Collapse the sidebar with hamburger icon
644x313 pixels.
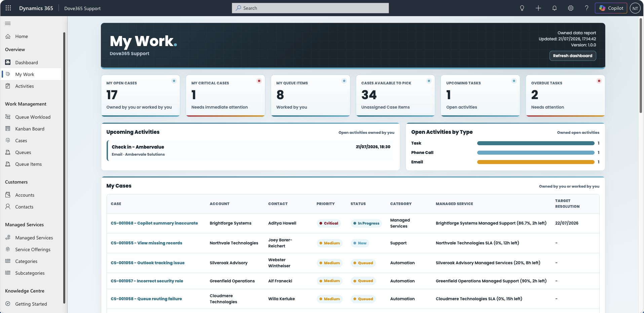point(8,23)
